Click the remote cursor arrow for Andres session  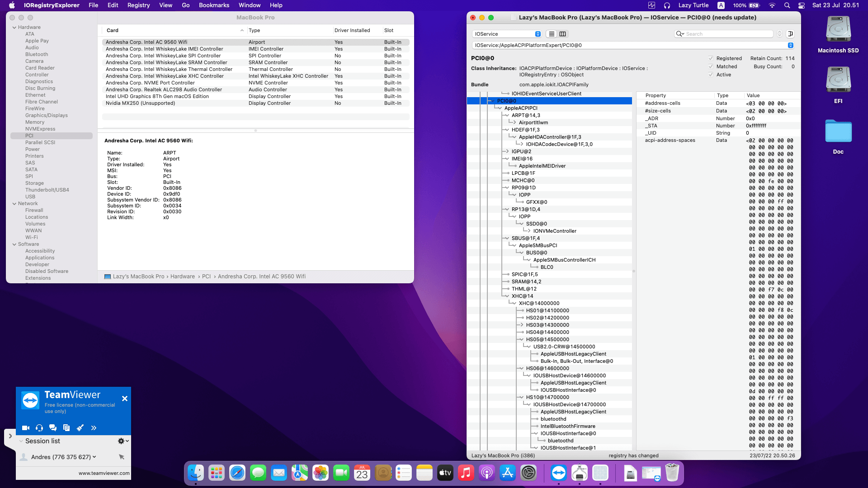(122, 457)
